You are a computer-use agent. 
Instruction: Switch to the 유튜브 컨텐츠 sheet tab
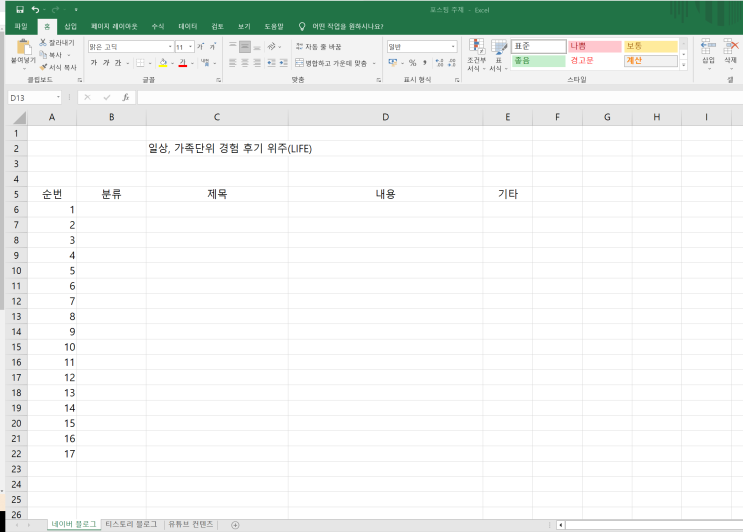pyautogui.click(x=190, y=524)
